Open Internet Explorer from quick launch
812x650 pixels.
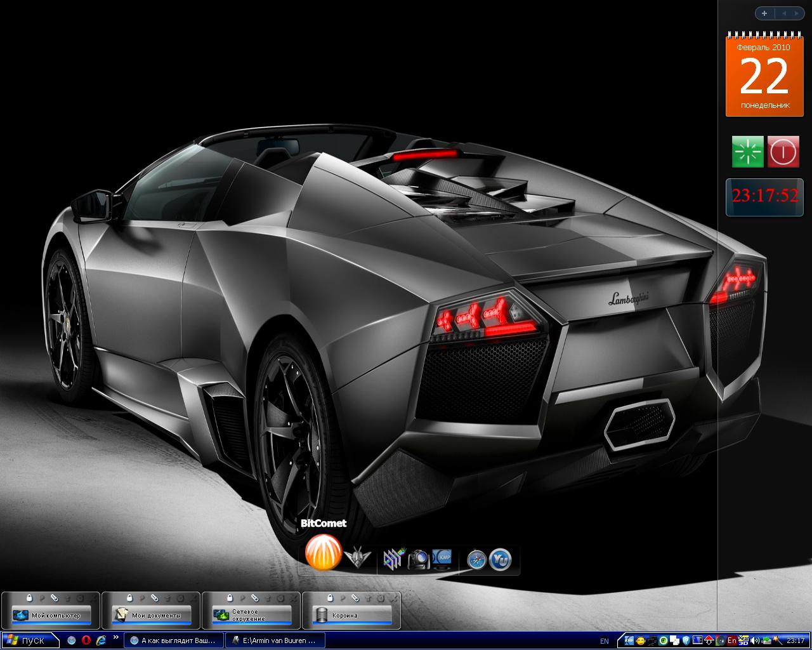coord(100,640)
